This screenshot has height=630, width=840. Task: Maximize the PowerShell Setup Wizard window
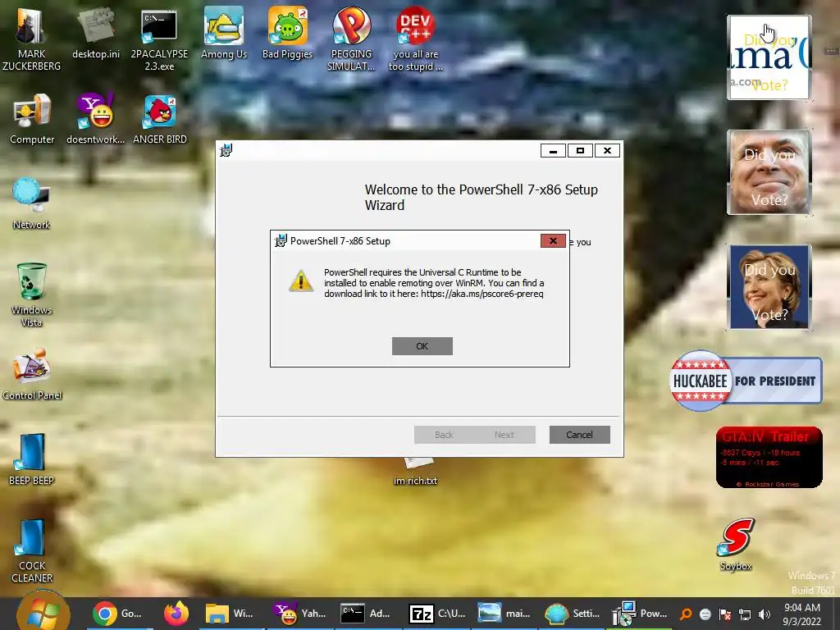pos(580,151)
